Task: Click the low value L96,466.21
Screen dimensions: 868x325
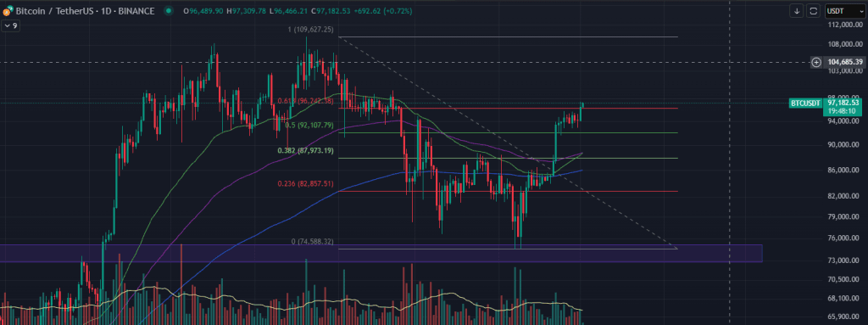Action: [x=289, y=11]
